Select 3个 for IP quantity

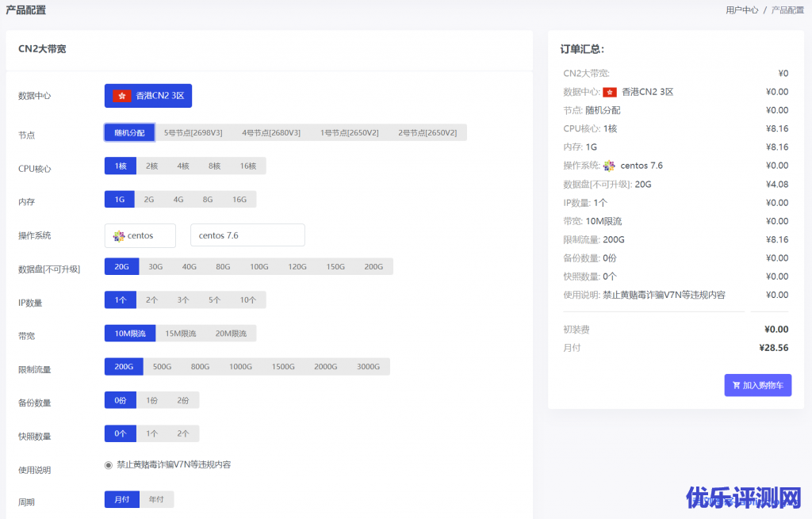pyautogui.click(x=183, y=300)
